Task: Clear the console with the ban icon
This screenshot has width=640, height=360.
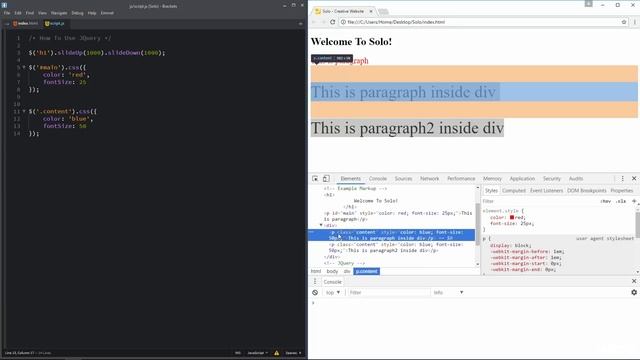Action: click(x=315, y=293)
